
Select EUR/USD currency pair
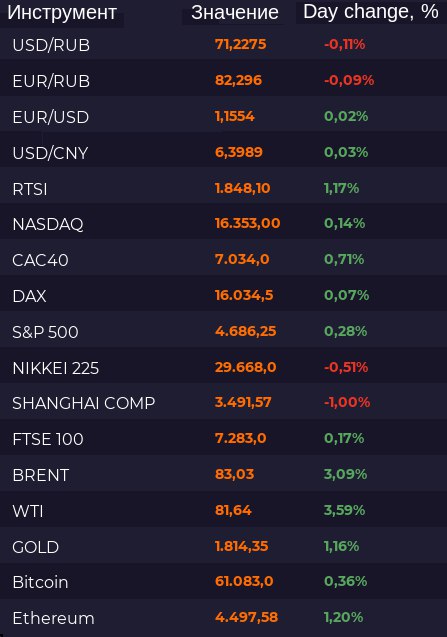click(x=51, y=117)
